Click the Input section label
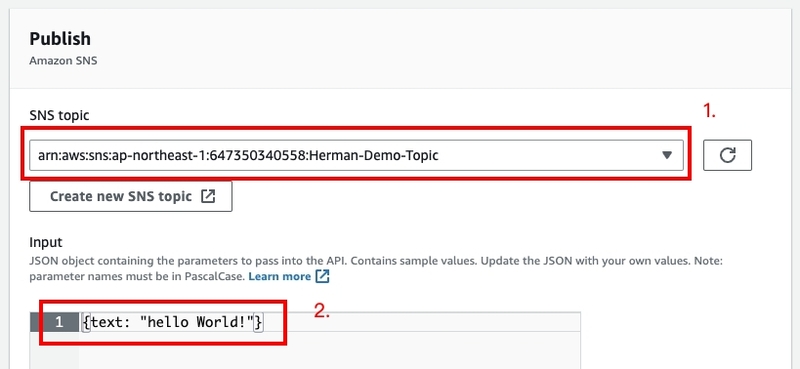800x369 pixels. pyautogui.click(x=46, y=242)
